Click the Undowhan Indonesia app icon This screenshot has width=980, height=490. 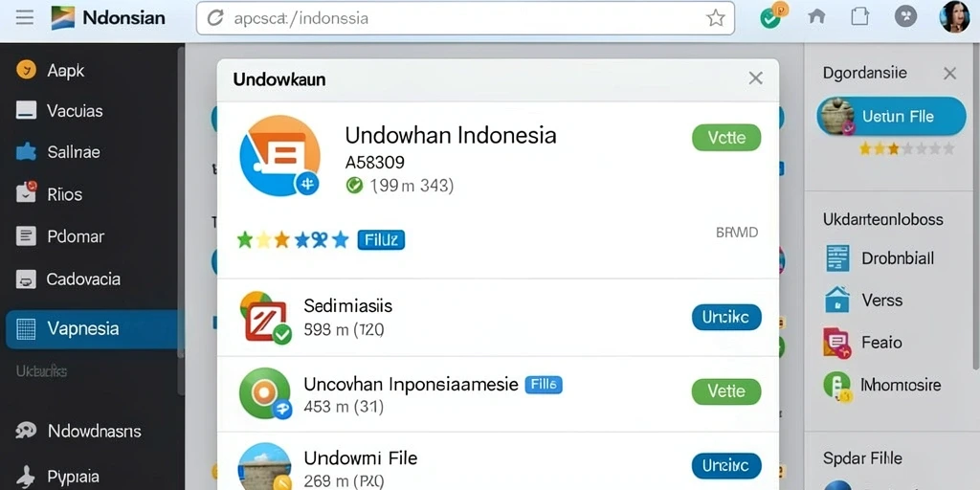pyautogui.click(x=280, y=156)
